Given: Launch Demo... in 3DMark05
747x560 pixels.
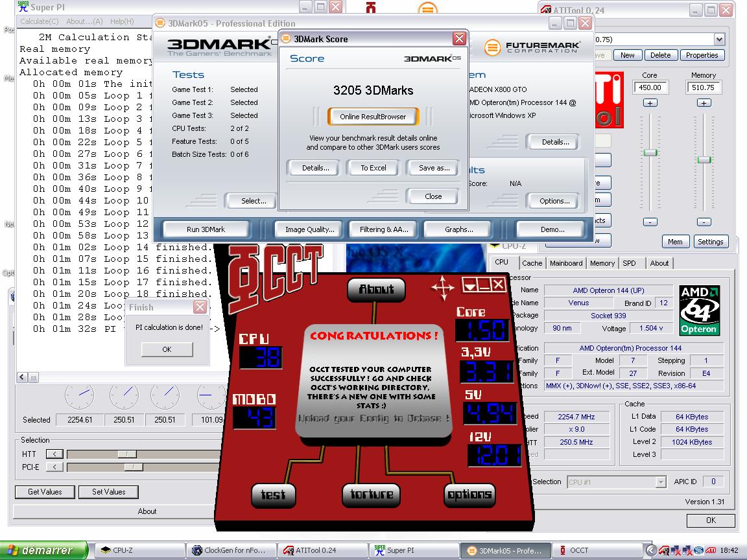Looking at the screenshot, I should click(552, 229).
